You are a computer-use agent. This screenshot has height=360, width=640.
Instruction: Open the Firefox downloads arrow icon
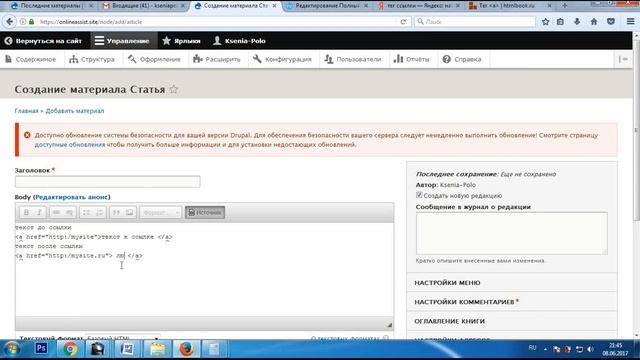pos(577,22)
